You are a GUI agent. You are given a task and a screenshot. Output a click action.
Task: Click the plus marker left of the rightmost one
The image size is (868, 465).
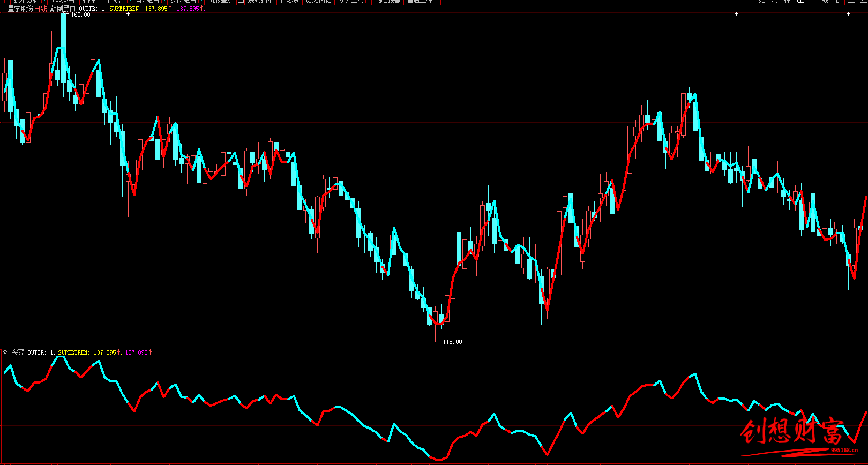pyautogui.click(x=736, y=14)
